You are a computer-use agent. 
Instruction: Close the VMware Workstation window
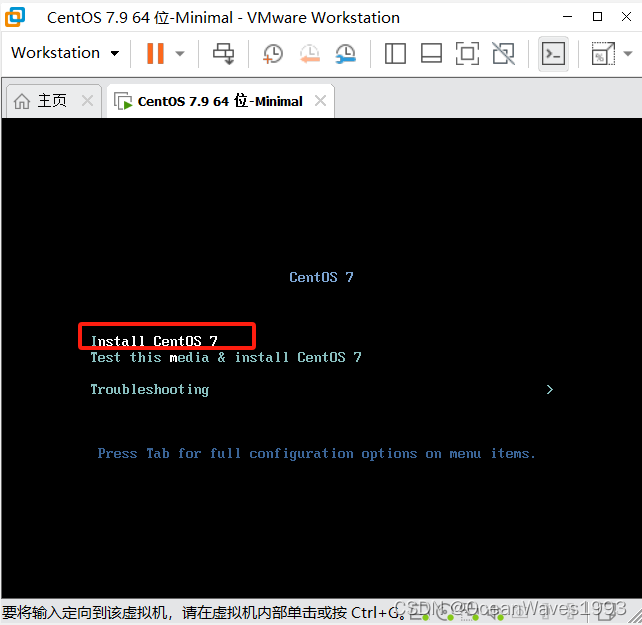click(626, 17)
